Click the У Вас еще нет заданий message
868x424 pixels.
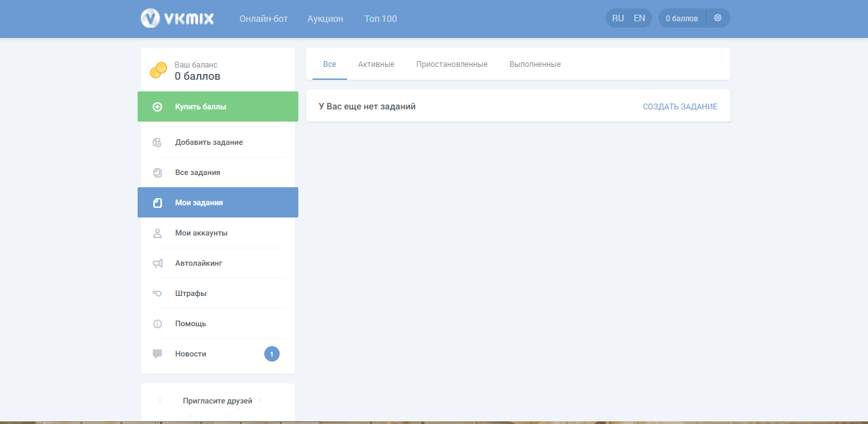tap(367, 106)
